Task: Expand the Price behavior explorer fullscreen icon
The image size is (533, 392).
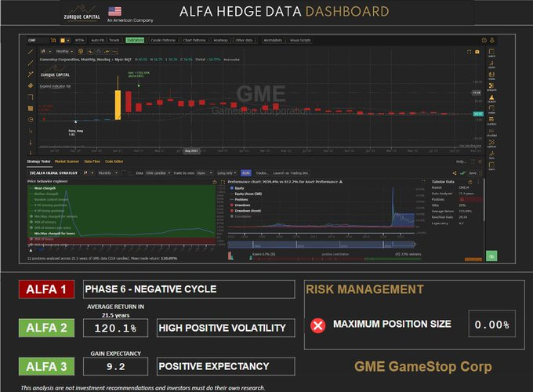Action: [223, 182]
